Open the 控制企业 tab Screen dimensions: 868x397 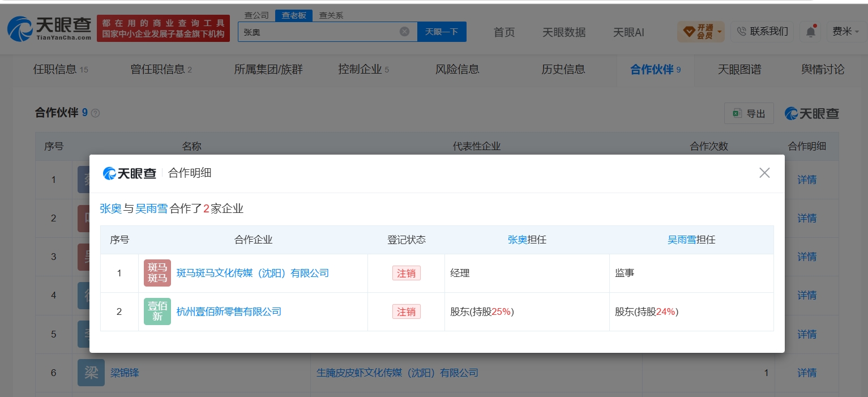tap(364, 70)
